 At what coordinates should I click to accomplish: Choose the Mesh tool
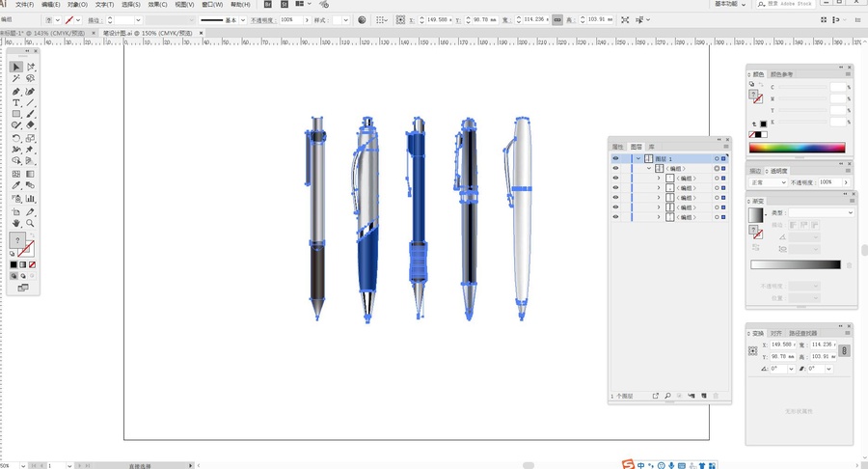[x=16, y=174]
